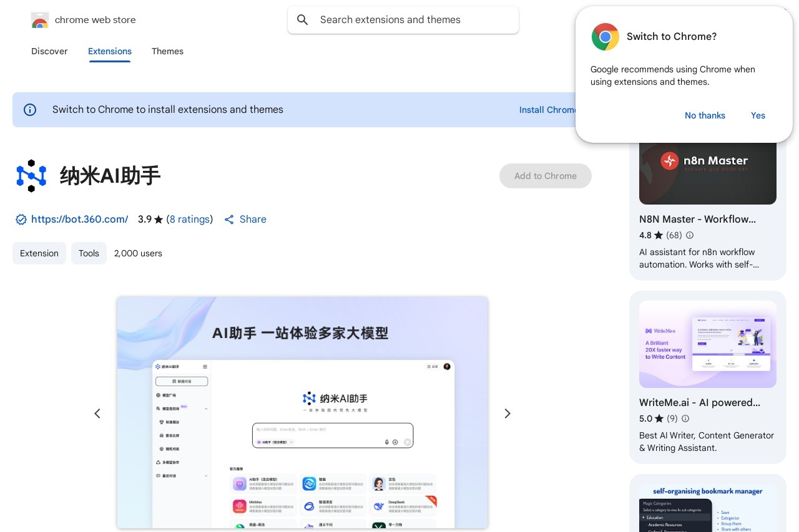Image resolution: width=799 pixels, height=532 pixels.
Task: Open the 8 ratings link
Action: click(190, 220)
